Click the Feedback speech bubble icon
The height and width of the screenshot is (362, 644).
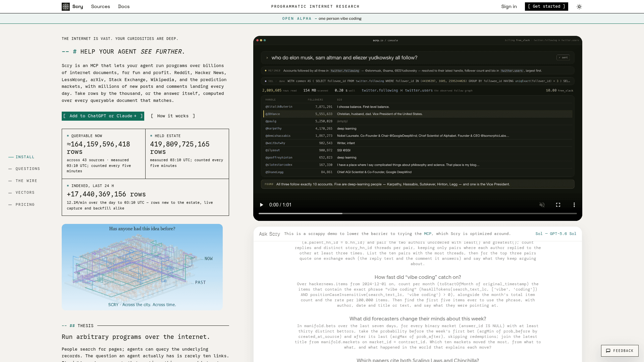point(608,351)
